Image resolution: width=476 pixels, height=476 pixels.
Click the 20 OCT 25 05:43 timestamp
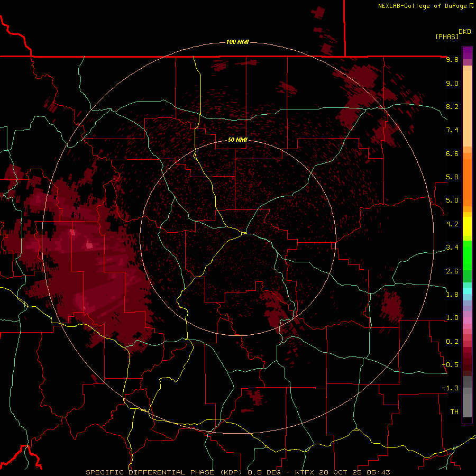click(354, 472)
